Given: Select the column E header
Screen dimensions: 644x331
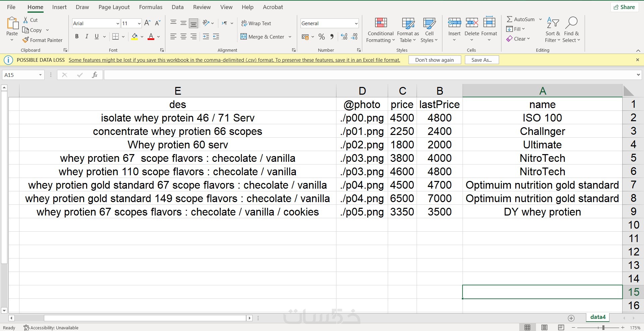Looking at the screenshot, I should click(x=178, y=91).
